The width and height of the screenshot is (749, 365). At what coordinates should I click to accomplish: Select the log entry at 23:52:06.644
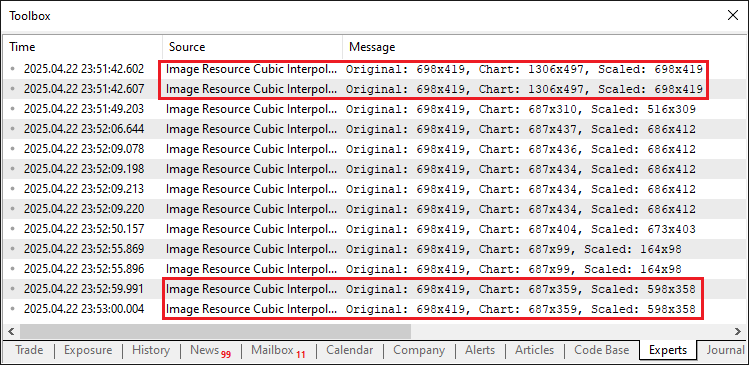[x=374, y=129]
